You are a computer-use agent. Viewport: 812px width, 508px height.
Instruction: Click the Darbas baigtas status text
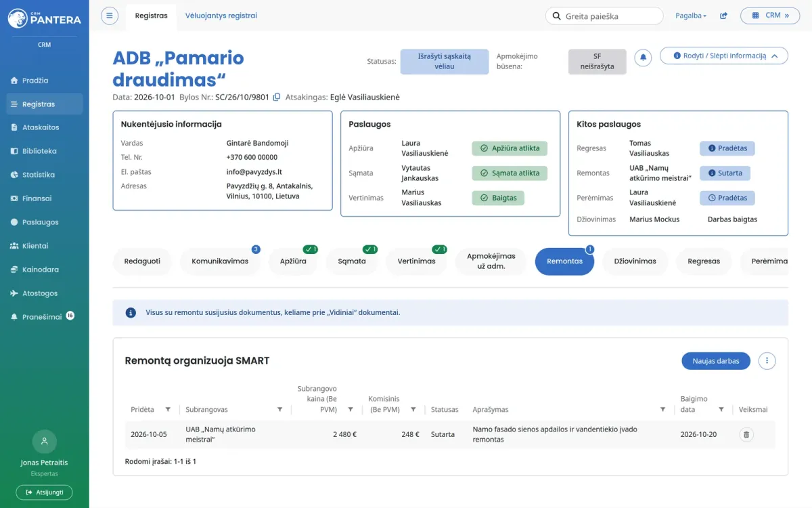click(x=732, y=219)
